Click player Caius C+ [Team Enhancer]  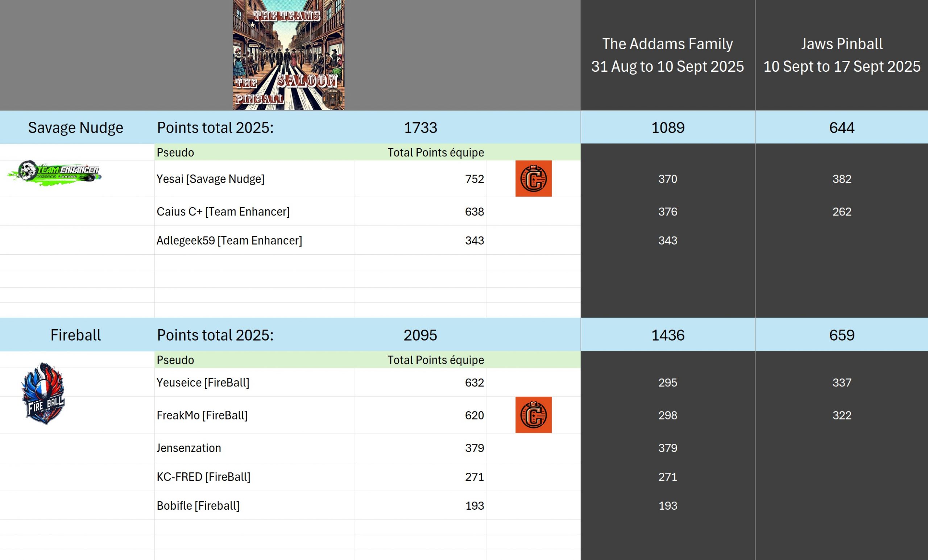[x=223, y=212]
